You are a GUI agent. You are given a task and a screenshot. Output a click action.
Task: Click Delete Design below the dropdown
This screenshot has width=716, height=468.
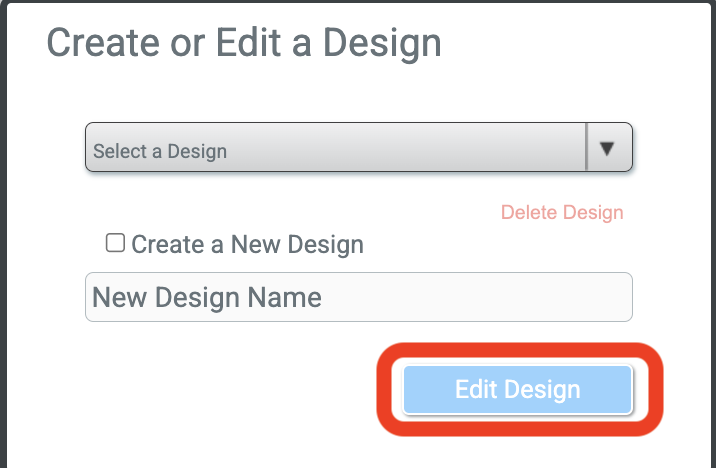[x=561, y=212]
